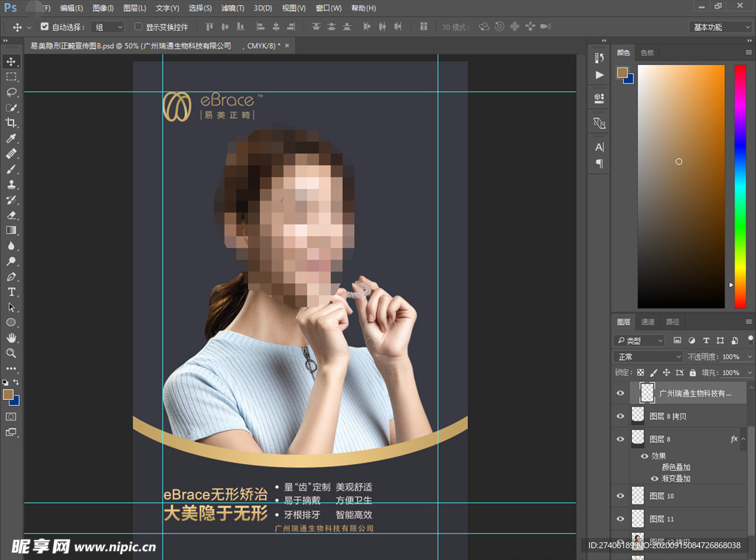This screenshot has height=560, width=756.
Task: Click the foreground color swatch in toolbar
Action: (8, 395)
